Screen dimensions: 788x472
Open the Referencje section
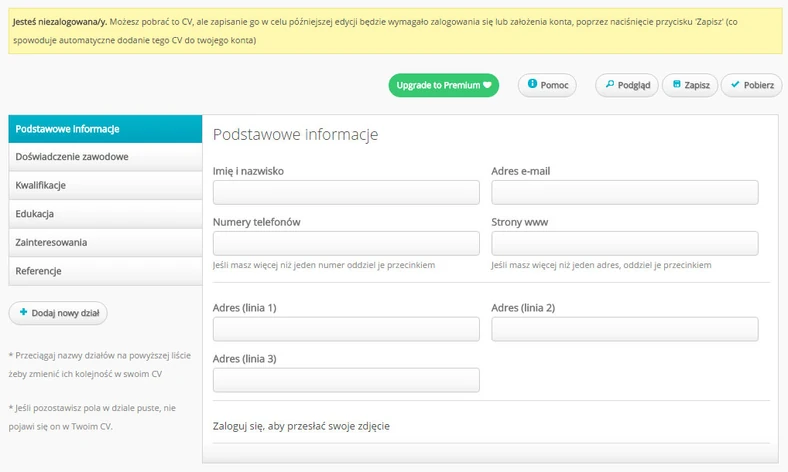click(x=39, y=271)
